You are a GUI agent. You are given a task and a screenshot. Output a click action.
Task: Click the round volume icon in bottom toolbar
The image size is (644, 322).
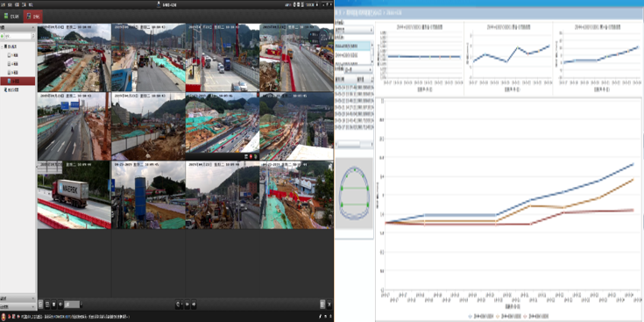[x=60, y=304]
